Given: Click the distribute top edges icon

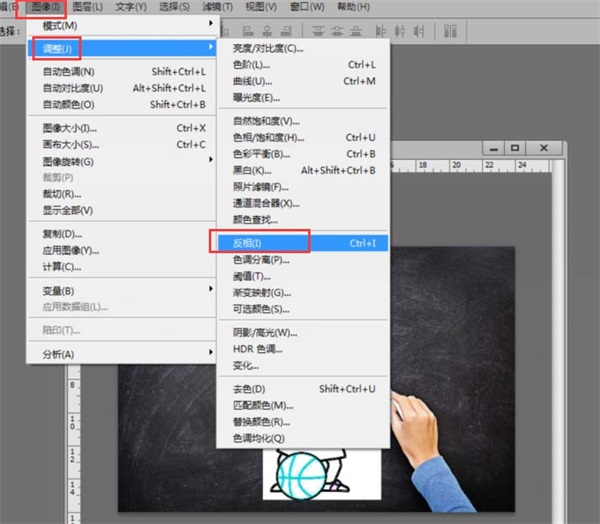Looking at the screenshot, I should (x=318, y=31).
